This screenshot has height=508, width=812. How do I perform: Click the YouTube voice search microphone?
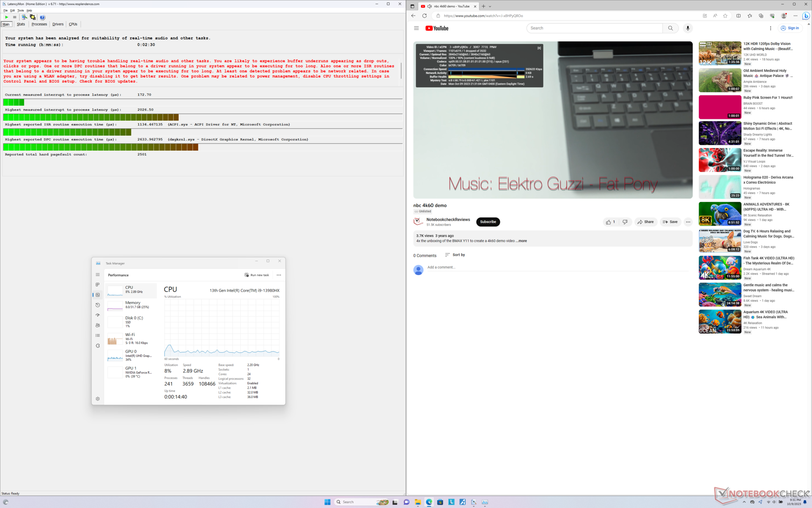point(688,28)
